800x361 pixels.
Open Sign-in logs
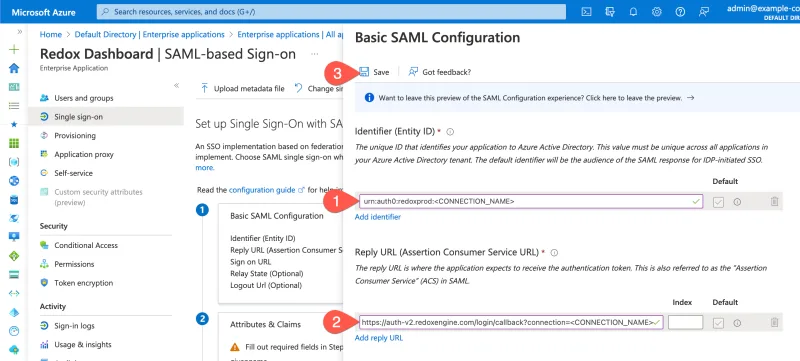pyautogui.click(x=74, y=326)
